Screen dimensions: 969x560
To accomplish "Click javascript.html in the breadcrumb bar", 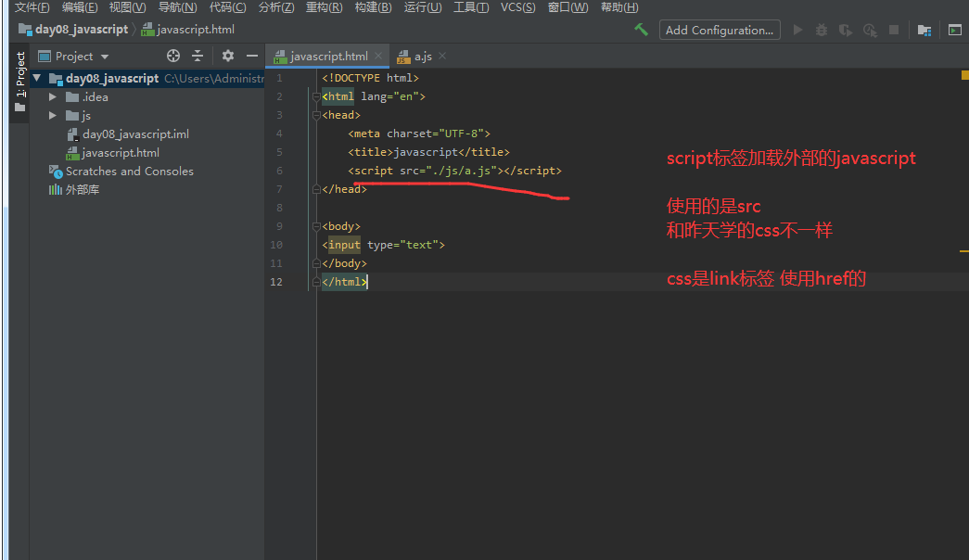I will 188,29.
